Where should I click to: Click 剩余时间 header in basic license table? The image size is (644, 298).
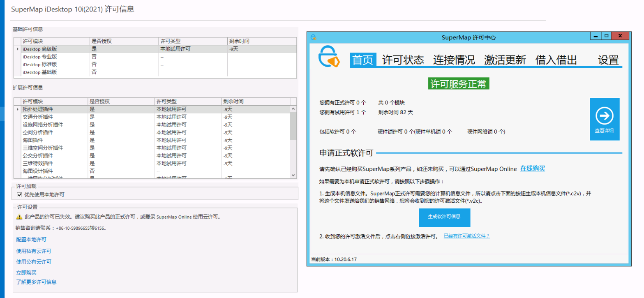[x=262, y=41]
